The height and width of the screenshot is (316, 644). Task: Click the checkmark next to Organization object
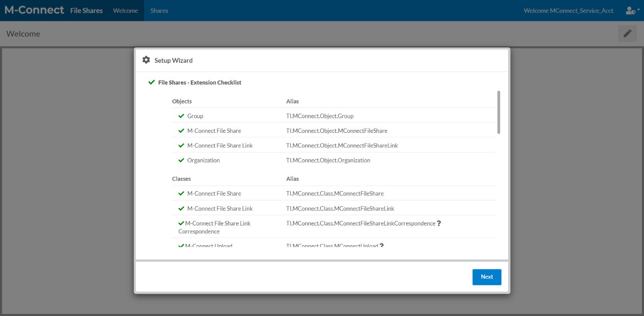(x=181, y=160)
